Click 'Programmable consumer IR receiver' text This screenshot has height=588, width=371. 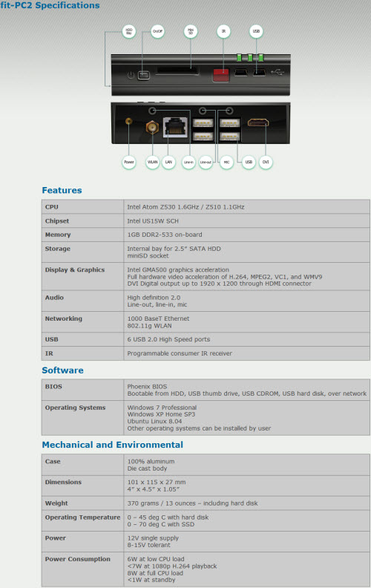[180, 353]
